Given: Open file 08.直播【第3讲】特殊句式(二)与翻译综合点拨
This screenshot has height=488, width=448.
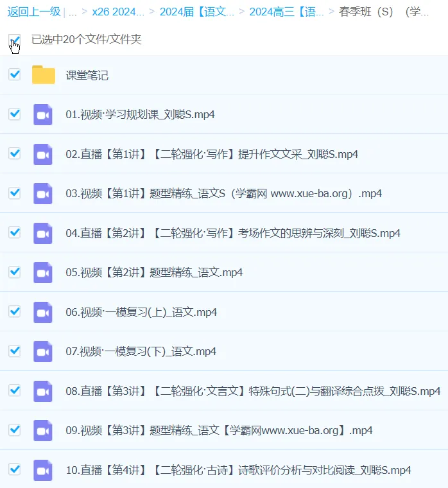Looking at the screenshot, I should point(254,391).
